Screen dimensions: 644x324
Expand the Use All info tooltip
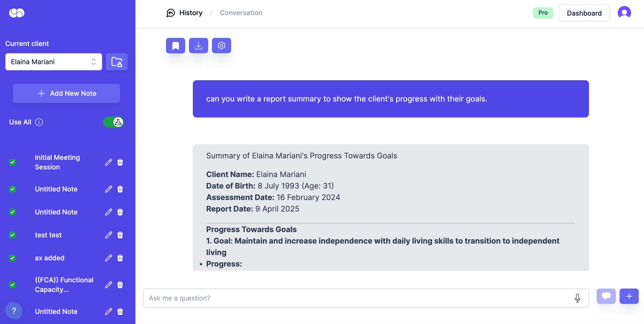[39, 122]
